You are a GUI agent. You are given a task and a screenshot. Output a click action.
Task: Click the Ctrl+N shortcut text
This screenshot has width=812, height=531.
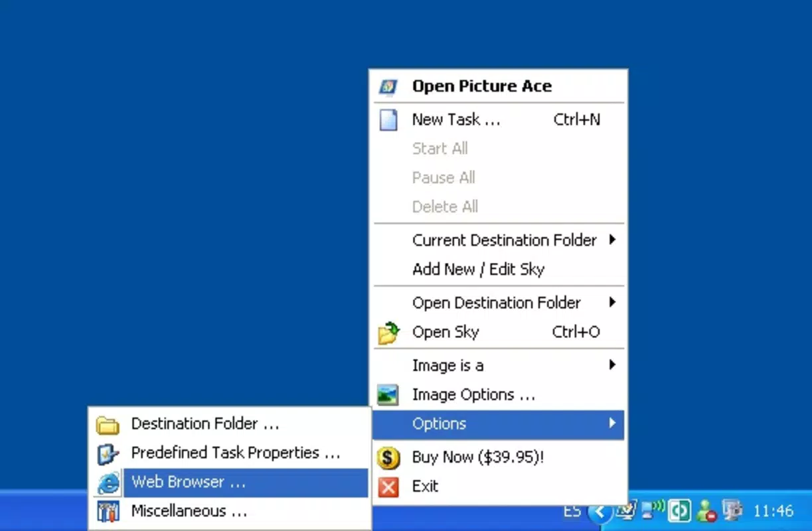click(x=577, y=119)
